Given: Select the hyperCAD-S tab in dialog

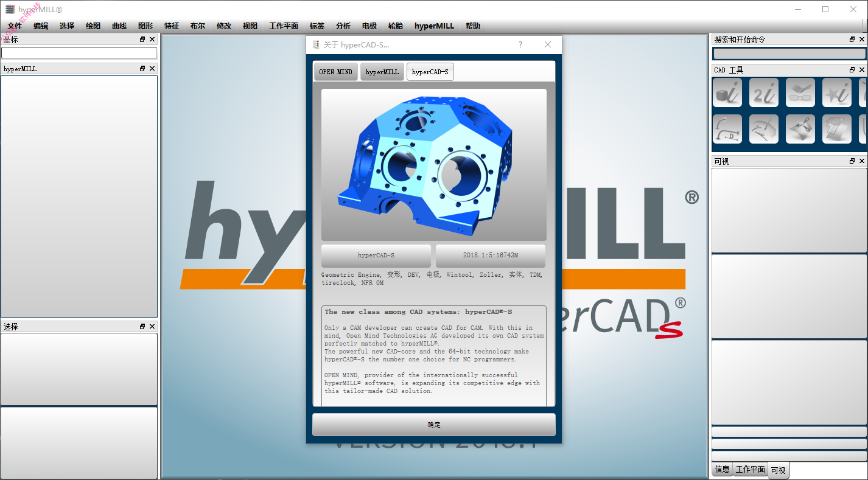Looking at the screenshot, I should (x=430, y=72).
